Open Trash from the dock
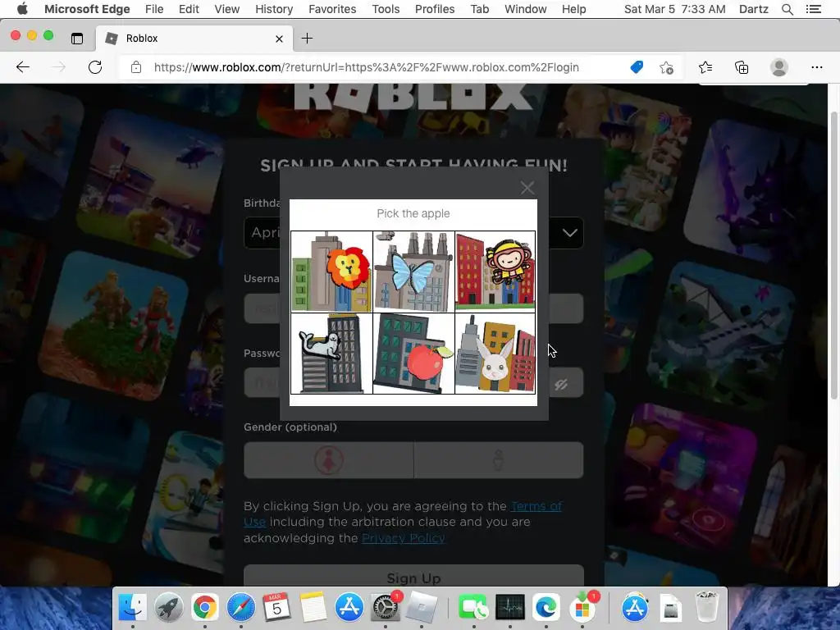The width and height of the screenshot is (840, 630). coord(706,608)
